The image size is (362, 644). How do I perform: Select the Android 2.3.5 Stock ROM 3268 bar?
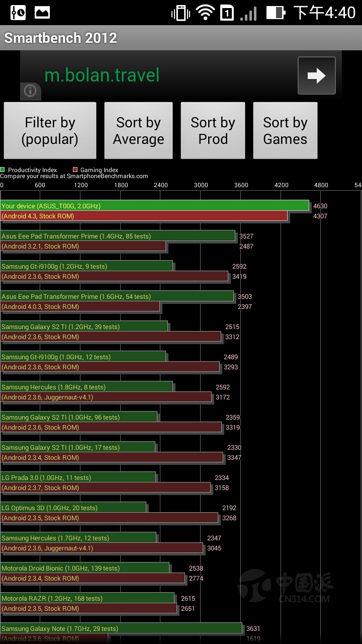pyautogui.click(x=109, y=518)
